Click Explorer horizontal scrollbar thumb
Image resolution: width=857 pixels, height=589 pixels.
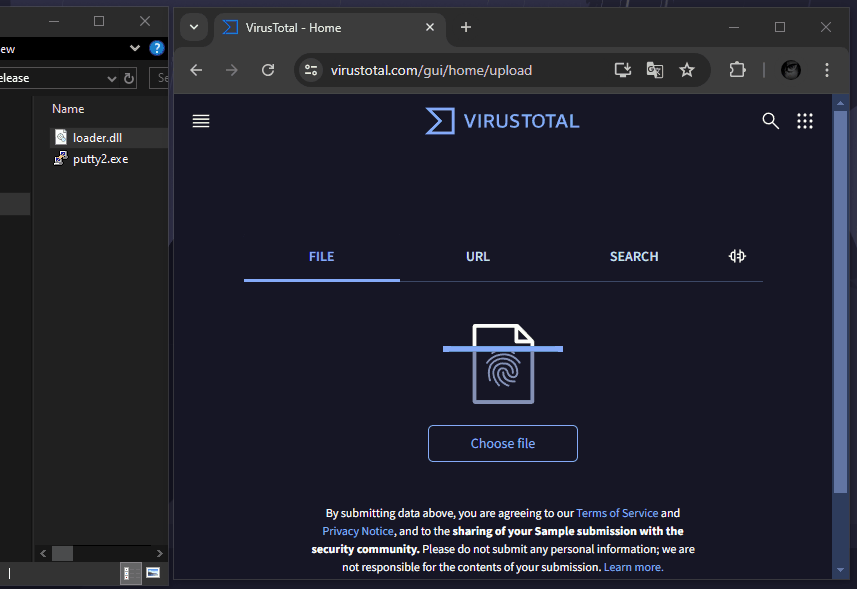coord(62,553)
